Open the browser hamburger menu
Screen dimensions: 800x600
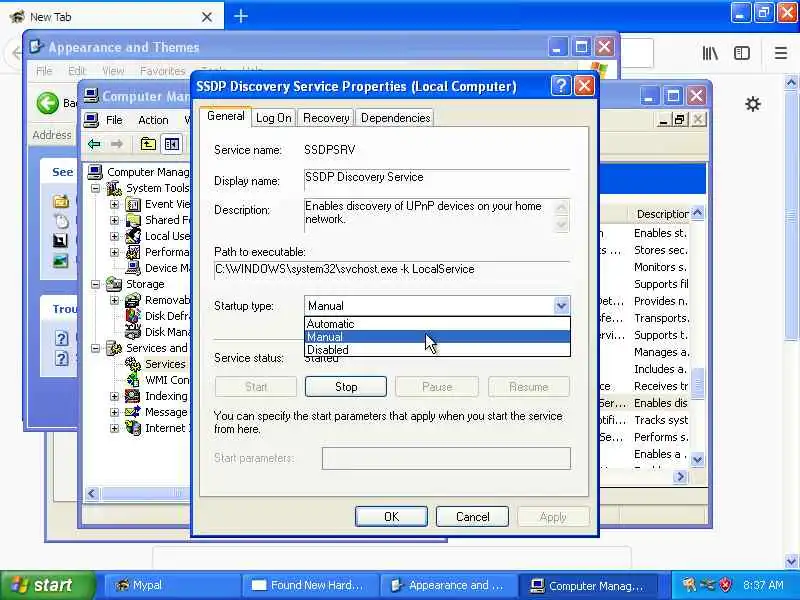tap(781, 53)
